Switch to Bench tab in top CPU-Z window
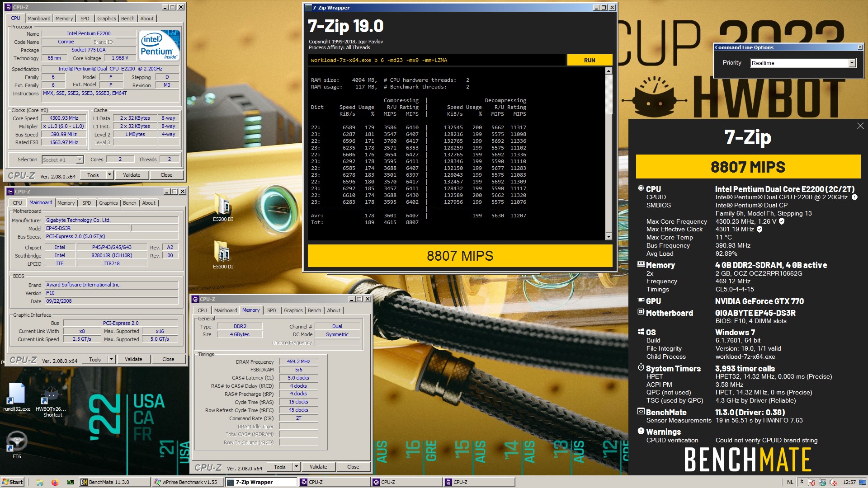The height and width of the screenshot is (488, 868). (128, 19)
